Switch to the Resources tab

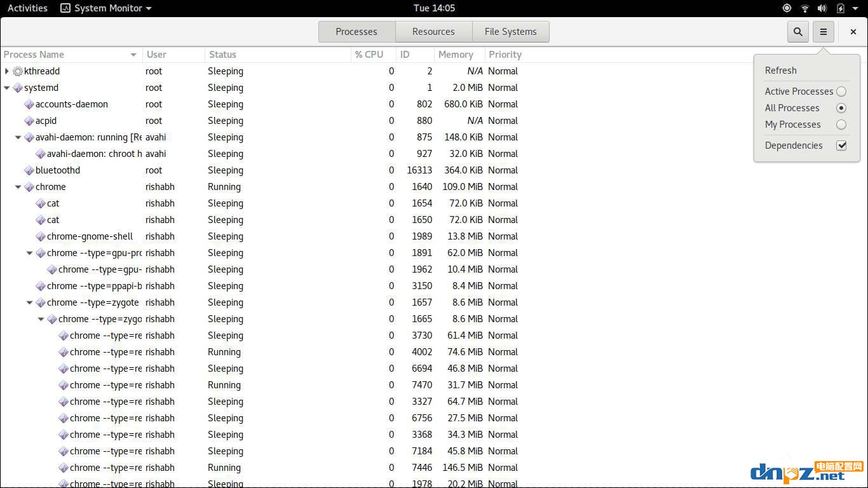pos(433,32)
